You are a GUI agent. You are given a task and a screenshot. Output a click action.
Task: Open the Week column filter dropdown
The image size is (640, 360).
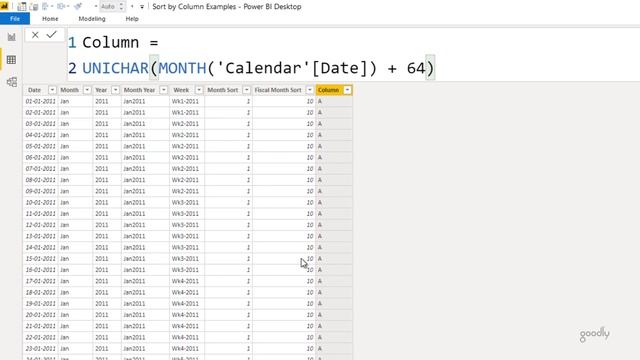199,90
